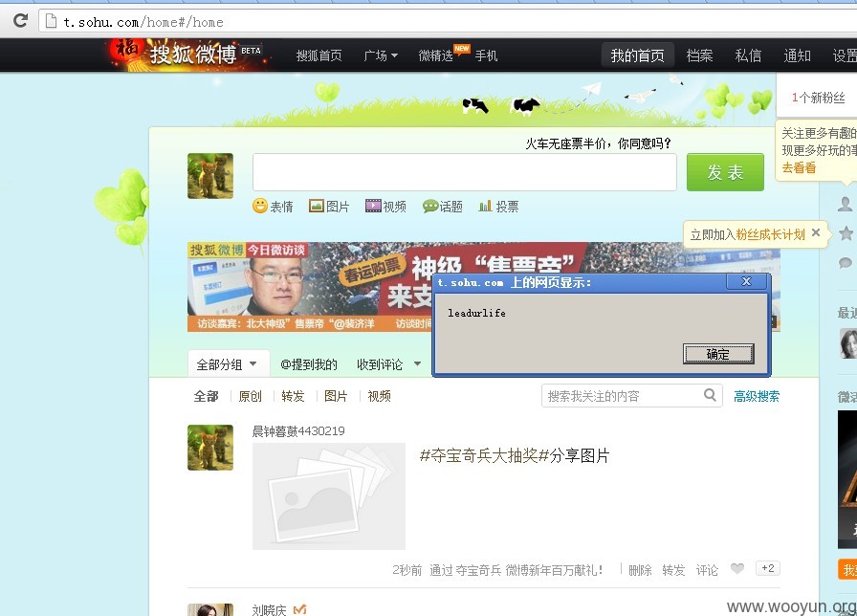Expand the 全部分组 group dropdown

pos(227,364)
